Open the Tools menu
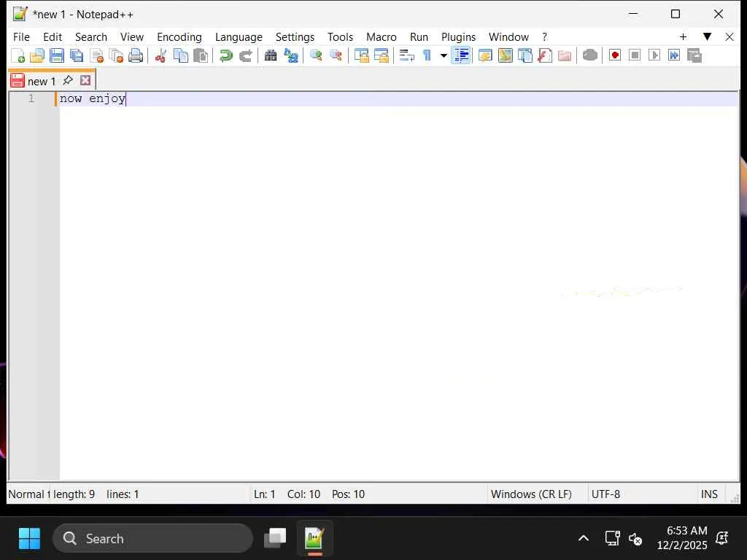 pyautogui.click(x=340, y=37)
